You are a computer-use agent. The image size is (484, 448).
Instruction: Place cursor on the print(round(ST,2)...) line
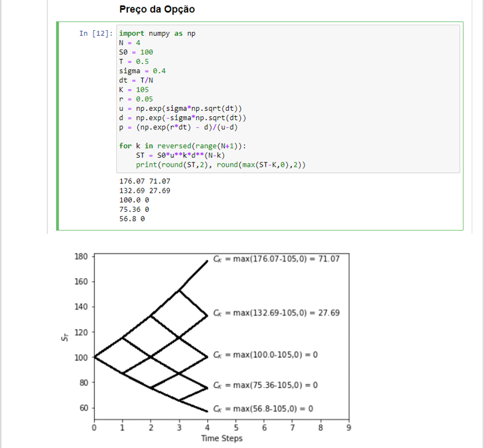point(220,165)
